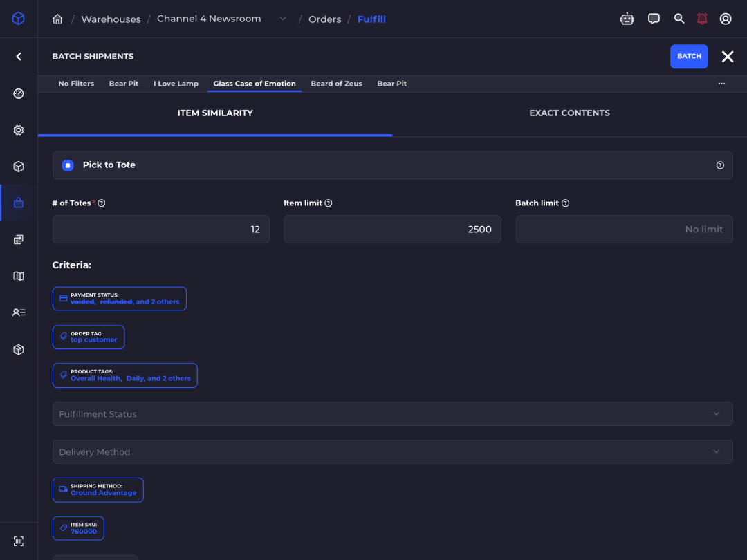Select the Item Similarity tab
The height and width of the screenshot is (560, 747).
pyautogui.click(x=215, y=113)
